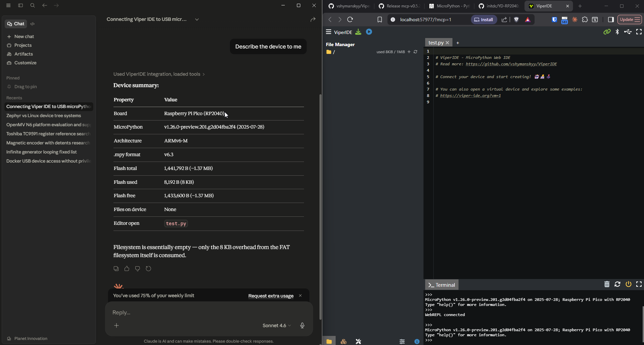Image resolution: width=644 pixels, height=345 pixels.
Task: Expand the conversation title dropdown chevron
Action: [197, 20]
